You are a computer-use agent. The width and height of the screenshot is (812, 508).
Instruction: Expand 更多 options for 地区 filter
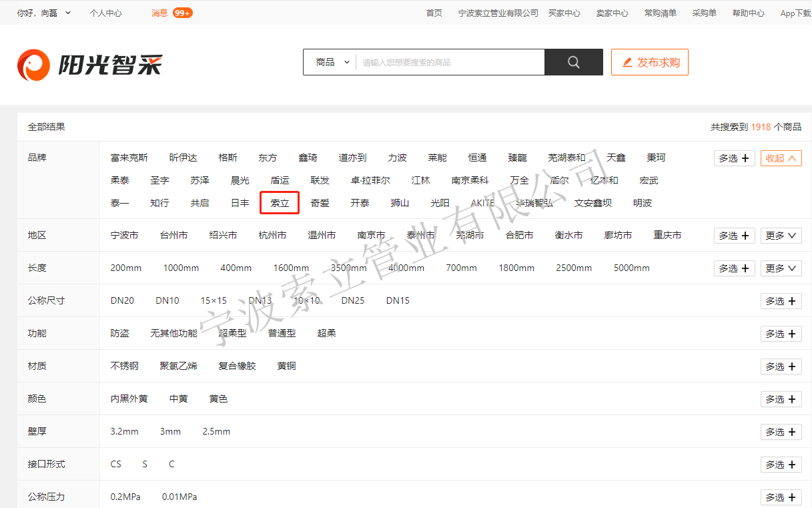[781, 235]
